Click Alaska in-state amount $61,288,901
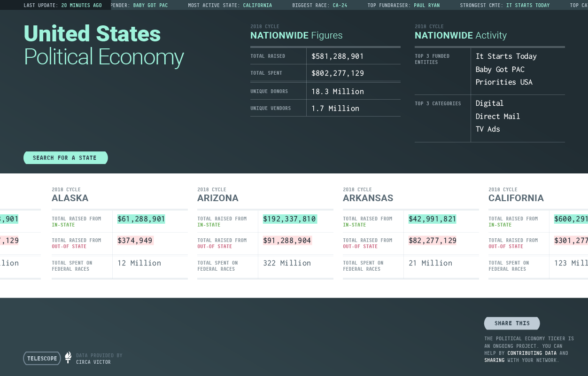 click(x=141, y=219)
